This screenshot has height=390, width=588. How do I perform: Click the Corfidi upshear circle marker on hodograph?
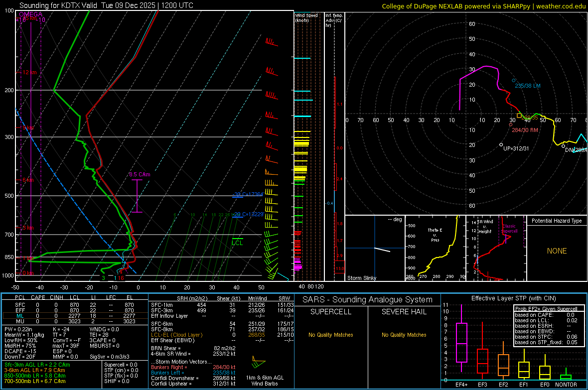point(501,145)
